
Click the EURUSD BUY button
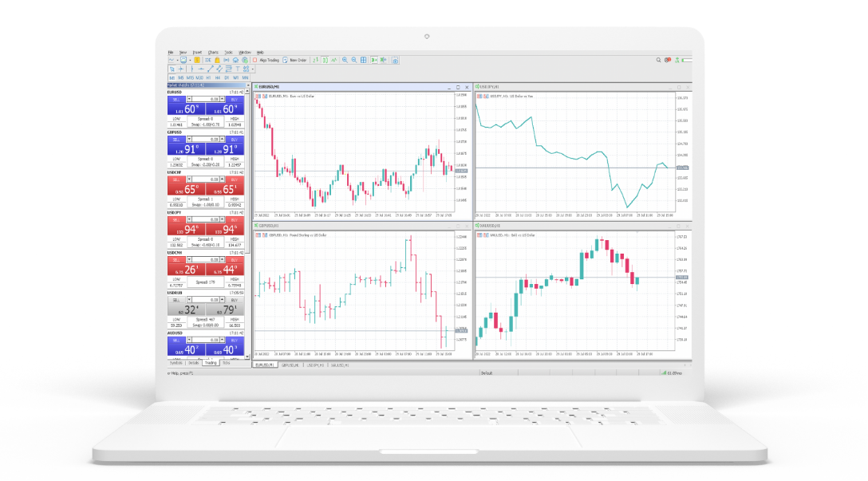tap(234, 99)
